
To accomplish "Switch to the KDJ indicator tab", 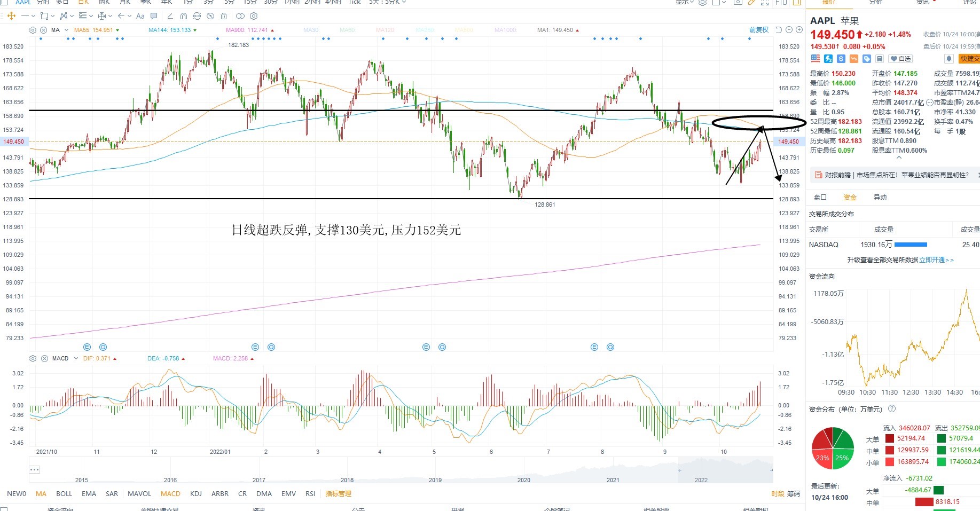I will [x=196, y=494].
